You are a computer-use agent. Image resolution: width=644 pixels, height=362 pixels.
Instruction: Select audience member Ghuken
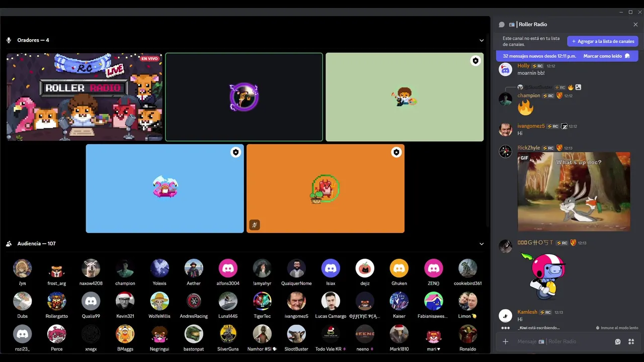[399, 272]
